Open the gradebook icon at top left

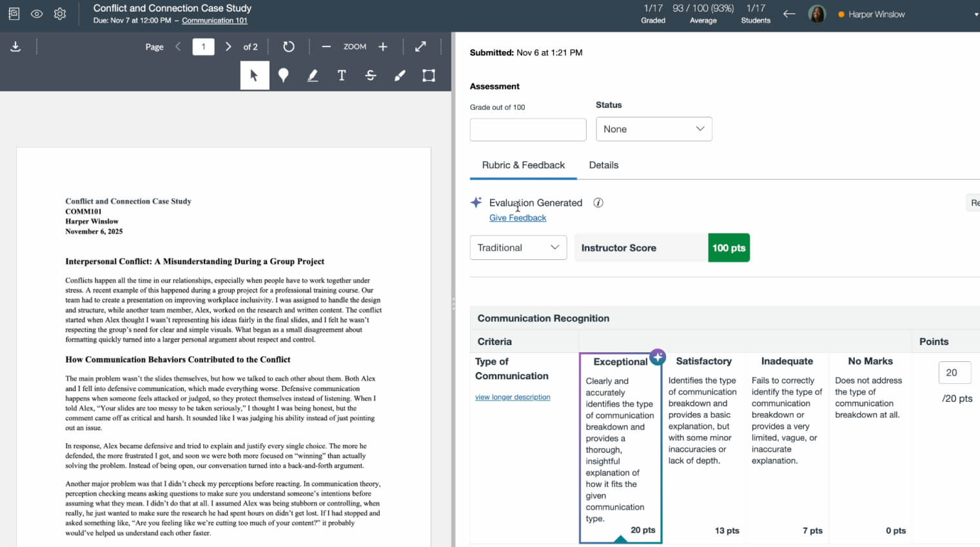(x=14, y=14)
